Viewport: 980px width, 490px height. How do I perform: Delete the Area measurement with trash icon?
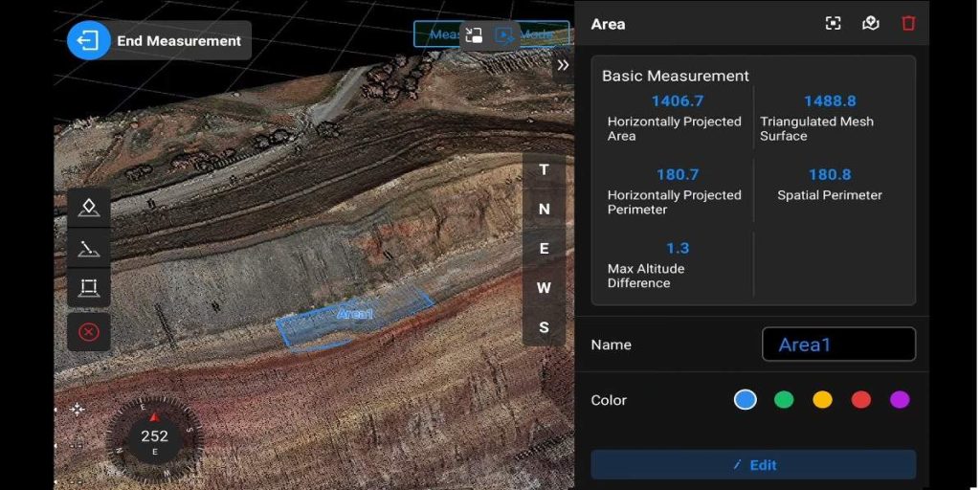coord(908,24)
